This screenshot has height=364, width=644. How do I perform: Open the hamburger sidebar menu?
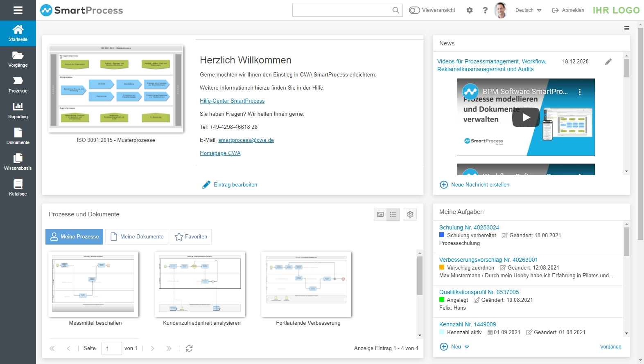(18, 10)
